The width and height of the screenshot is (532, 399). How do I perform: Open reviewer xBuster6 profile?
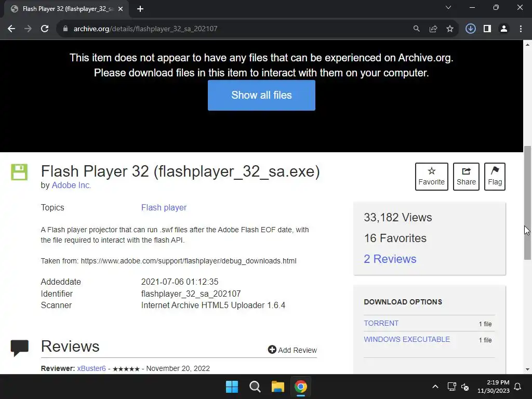point(91,368)
